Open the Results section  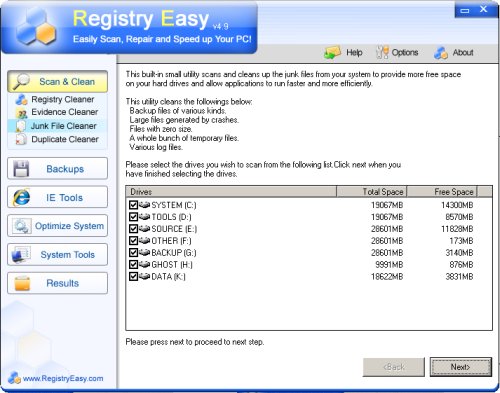click(x=57, y=283)
